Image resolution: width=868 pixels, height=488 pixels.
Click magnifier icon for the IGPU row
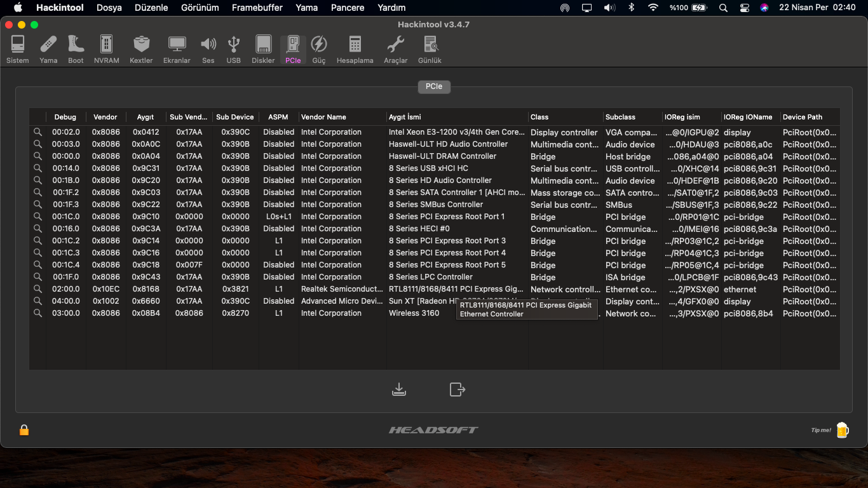pos(37,132)
